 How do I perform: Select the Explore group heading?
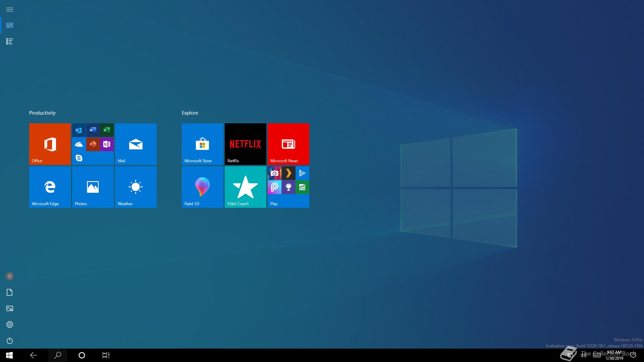[190, 113]
